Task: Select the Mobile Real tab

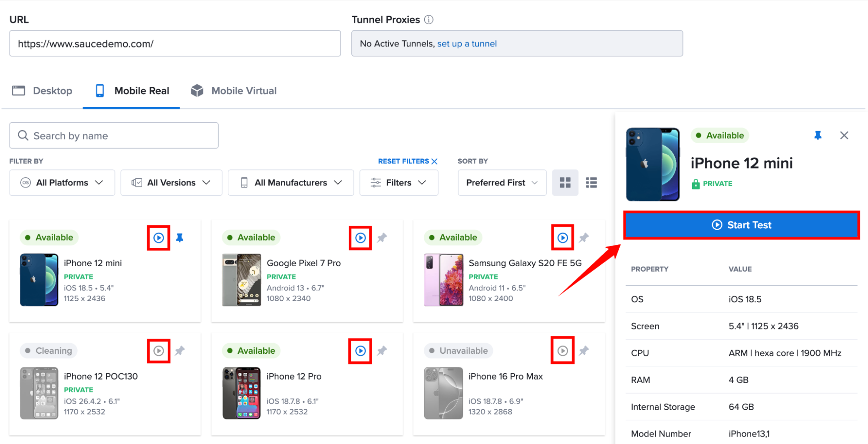Action: [x=132, y=91]
